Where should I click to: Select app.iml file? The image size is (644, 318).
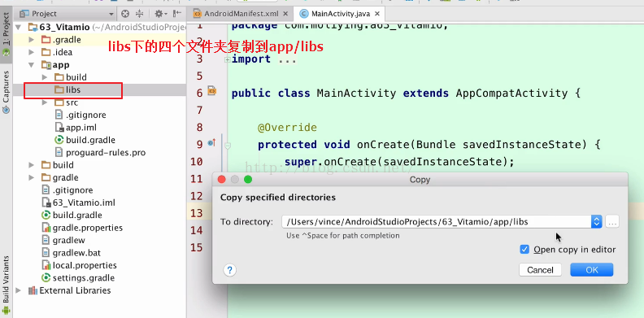(81, 128)
